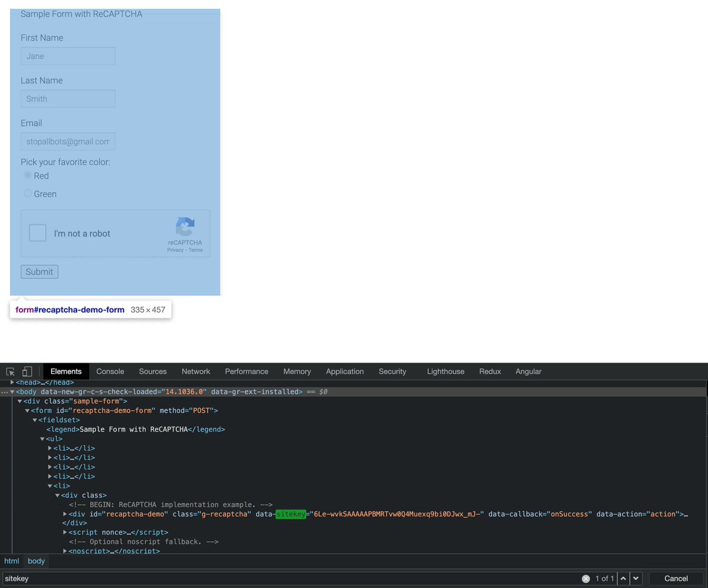
Task: Click the data-callback onSuccess attribute
Action: 540,514
